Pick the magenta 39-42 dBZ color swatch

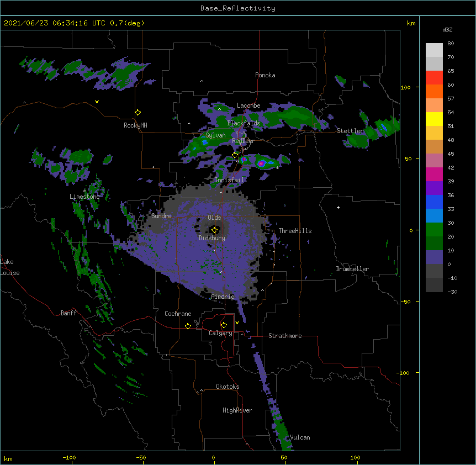434,174
